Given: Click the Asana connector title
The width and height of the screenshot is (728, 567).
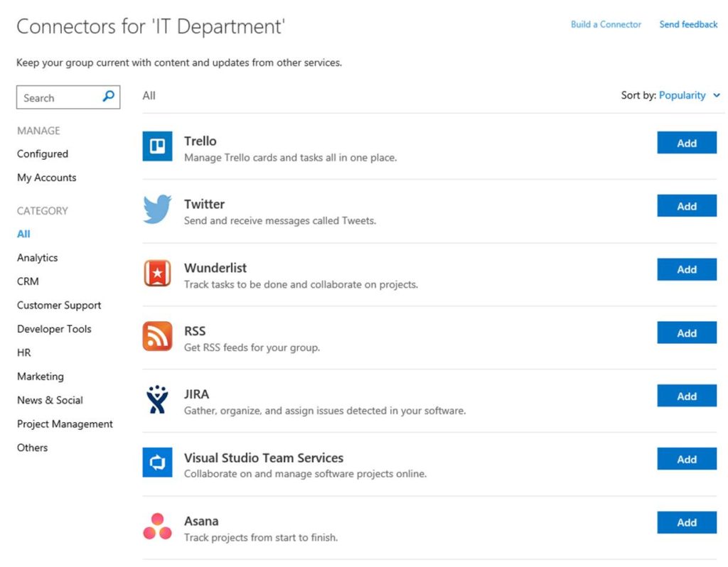Looking at the screenshot, I should pos(201,521).
